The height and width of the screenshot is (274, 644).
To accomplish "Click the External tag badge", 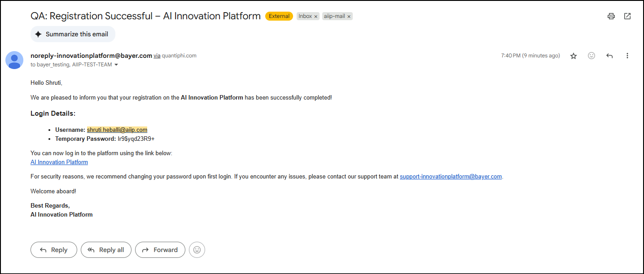I will point(279,16).
